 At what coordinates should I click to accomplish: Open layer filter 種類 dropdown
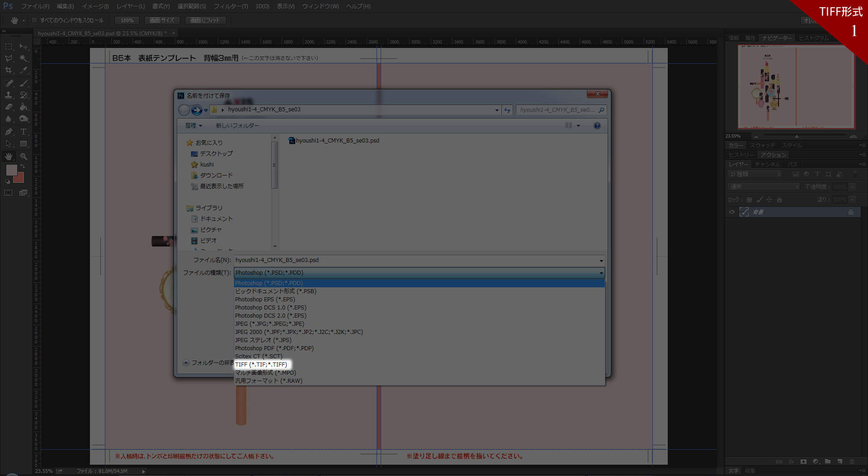point(755,174)
